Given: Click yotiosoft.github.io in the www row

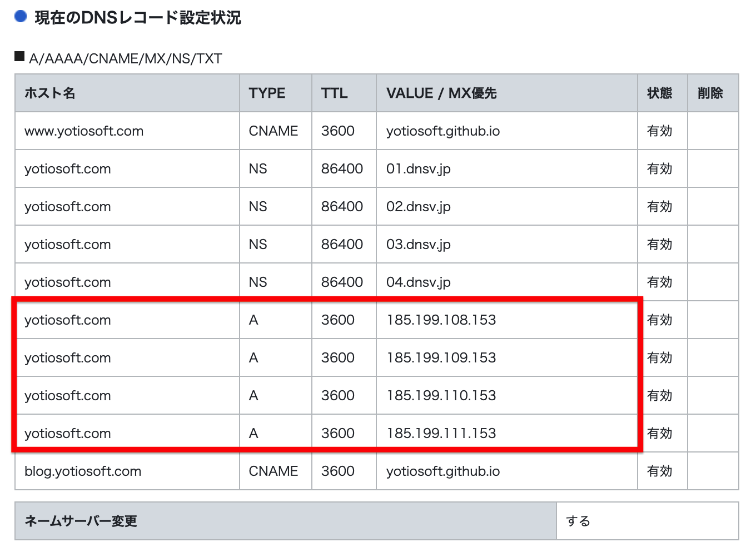Looking at the screenshot, I should pos(443,131).
